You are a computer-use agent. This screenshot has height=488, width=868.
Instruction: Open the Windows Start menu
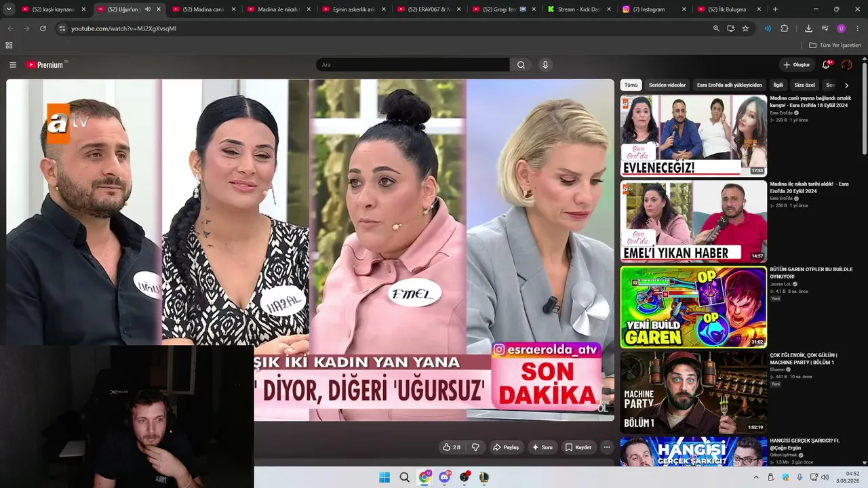[384, 477]
